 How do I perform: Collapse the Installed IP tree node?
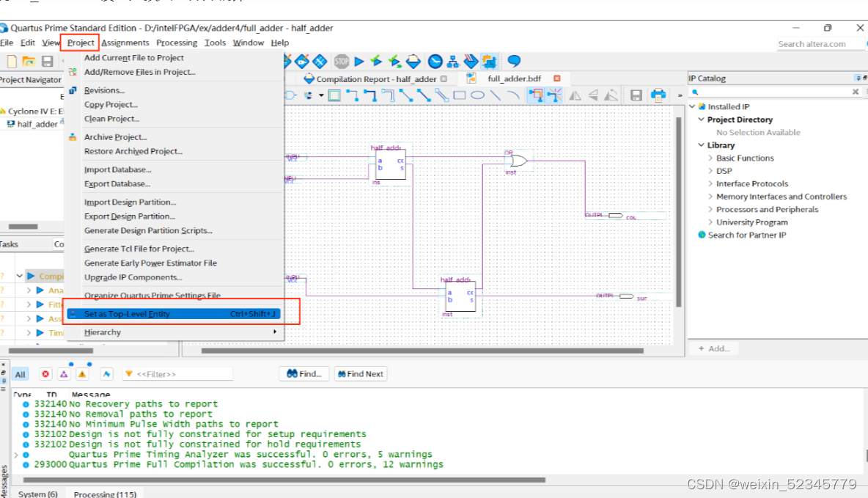click(x=692, y=106)
